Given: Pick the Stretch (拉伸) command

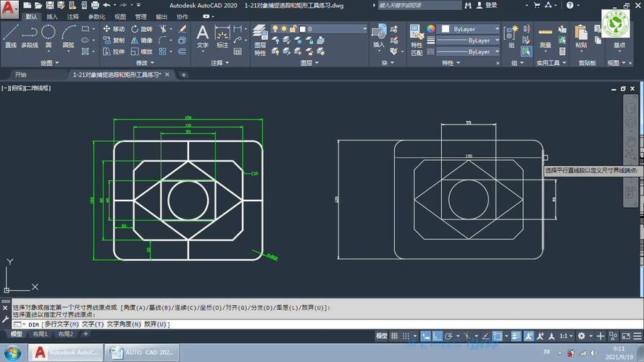Looking at the screenshot, I should coord(114,51).
